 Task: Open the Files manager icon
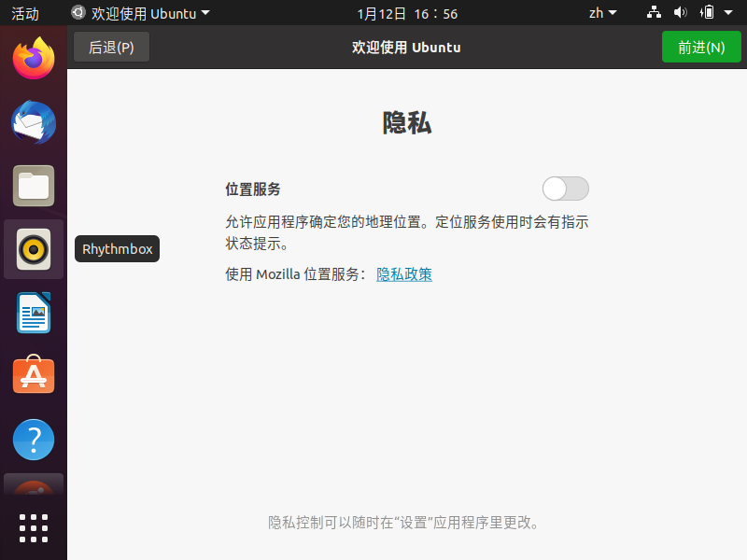coord(34,186)
